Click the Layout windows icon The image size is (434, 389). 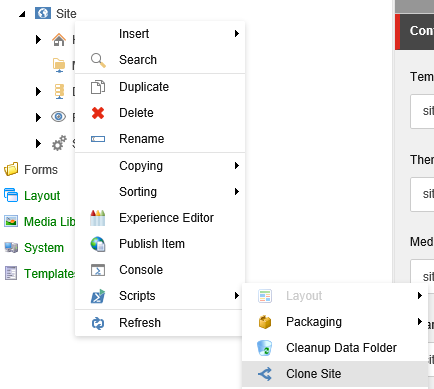[11, 195]
